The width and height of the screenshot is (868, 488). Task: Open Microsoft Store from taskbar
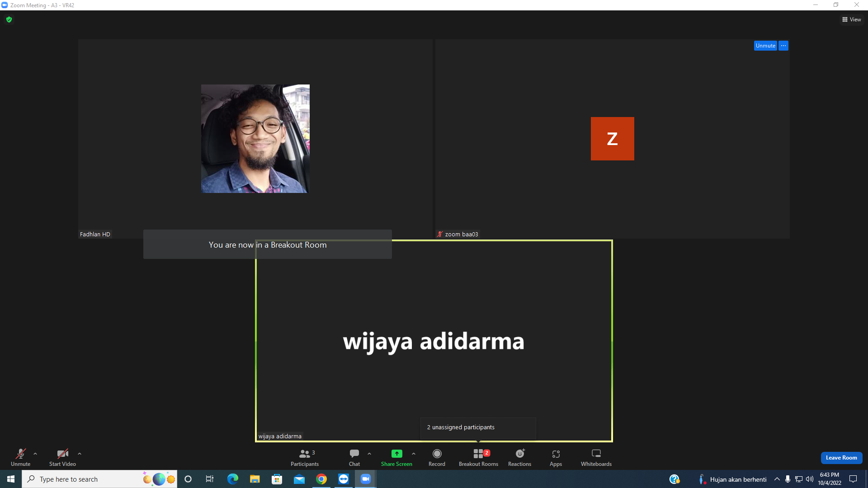click(x=277, y=479)
